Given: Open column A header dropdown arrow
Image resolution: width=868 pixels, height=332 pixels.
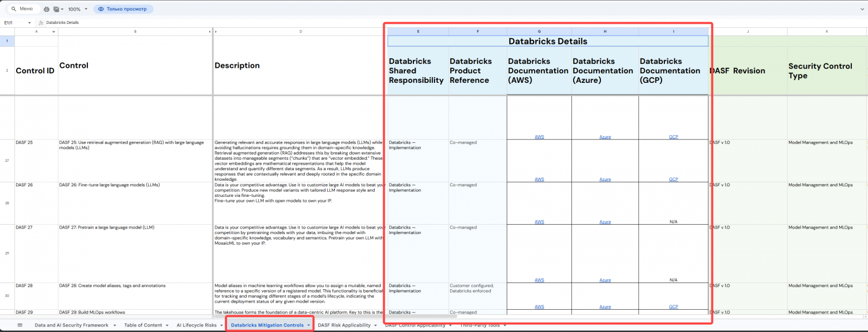Looking at the screenshot, I should 54,32.
